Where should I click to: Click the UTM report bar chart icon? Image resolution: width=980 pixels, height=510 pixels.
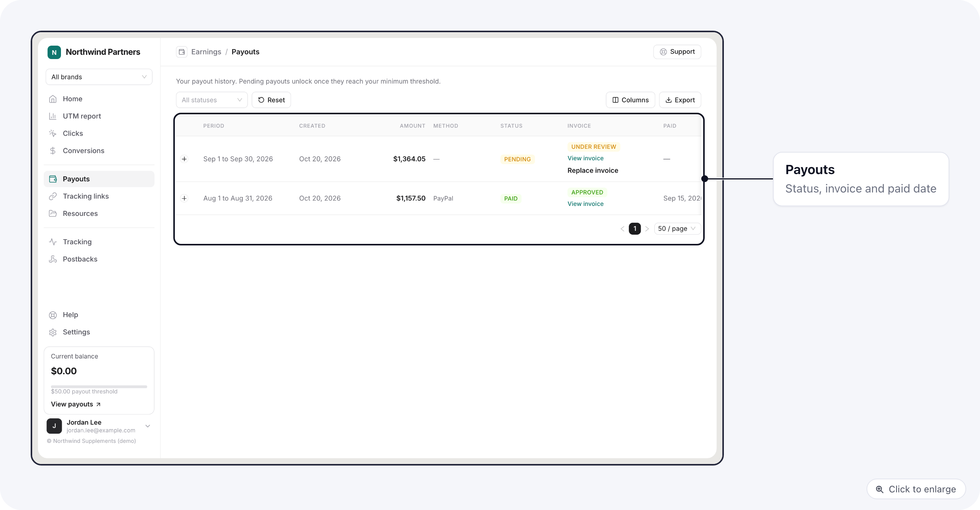[x=53, y=116]
